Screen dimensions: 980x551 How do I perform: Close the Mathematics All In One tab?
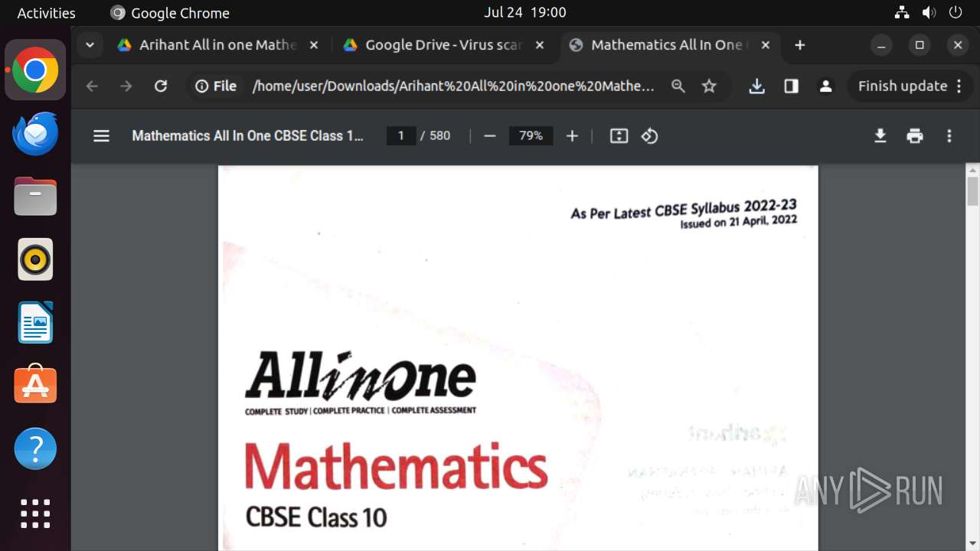click(766, 45)
